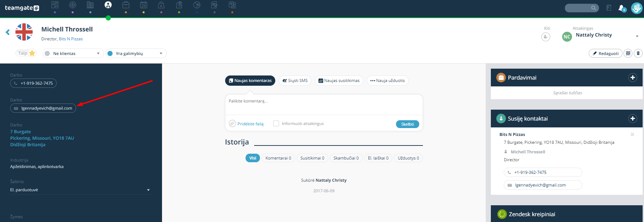Open the Ne klientas status dropdown
The image size is (644, 222).
point(73,53)
